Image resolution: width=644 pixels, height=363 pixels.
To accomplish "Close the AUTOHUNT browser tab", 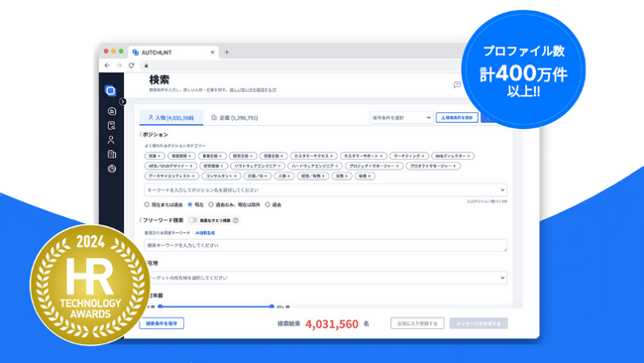I will [x=212, y=53].
